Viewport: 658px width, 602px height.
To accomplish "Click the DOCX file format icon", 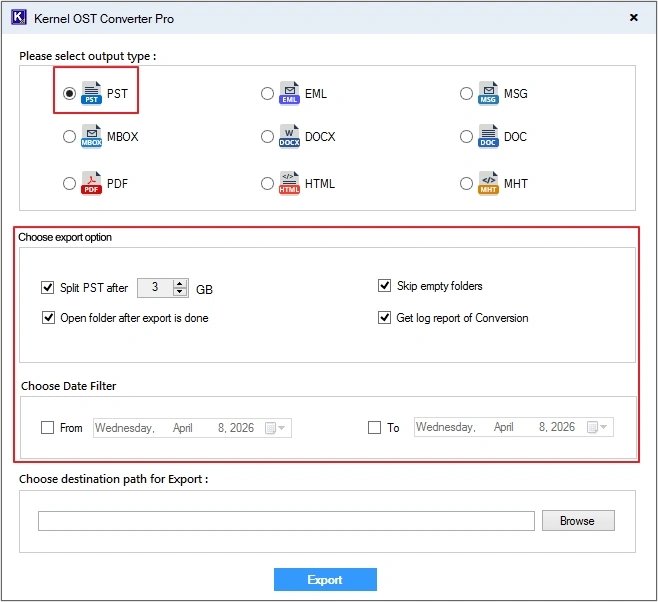I will [x=289, y=137].
